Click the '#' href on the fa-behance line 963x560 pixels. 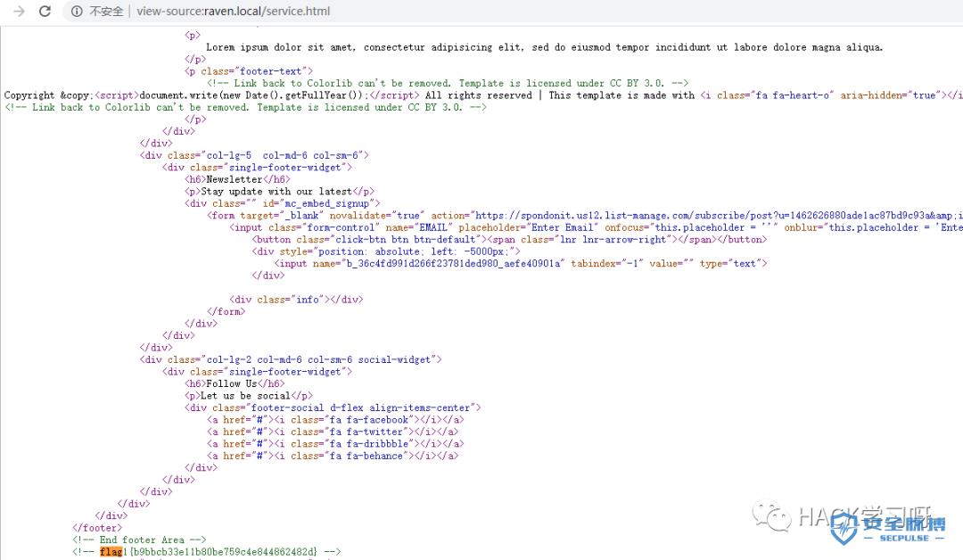259,456
